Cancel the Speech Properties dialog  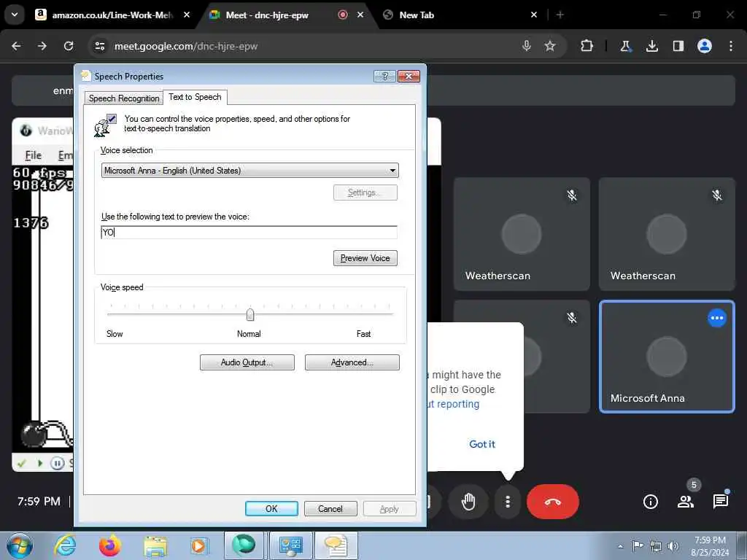(330, 508)
